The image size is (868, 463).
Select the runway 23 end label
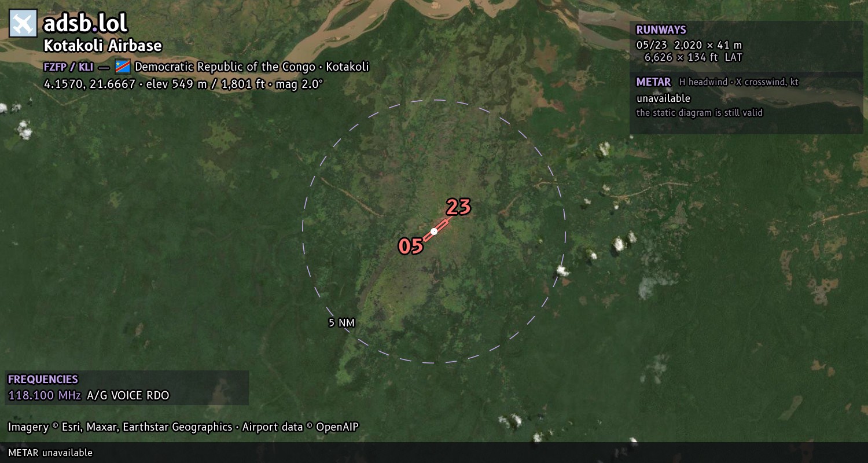click(x=458, y=207)
